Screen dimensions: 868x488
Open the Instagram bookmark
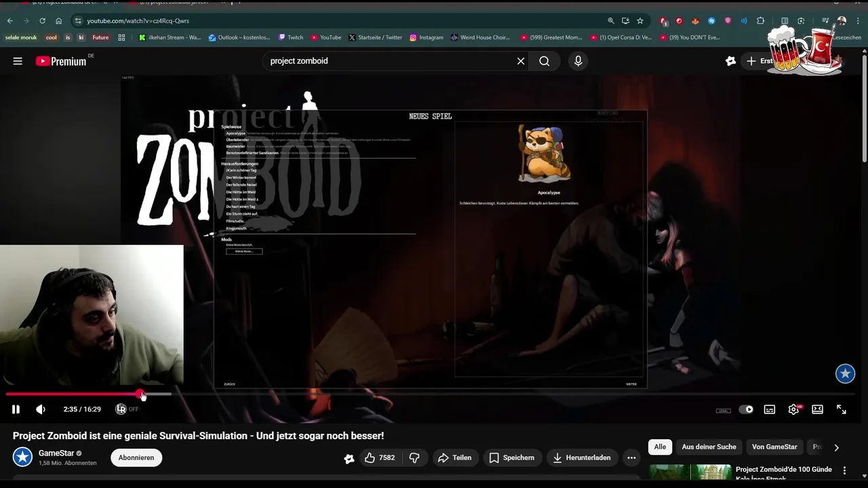427,38
